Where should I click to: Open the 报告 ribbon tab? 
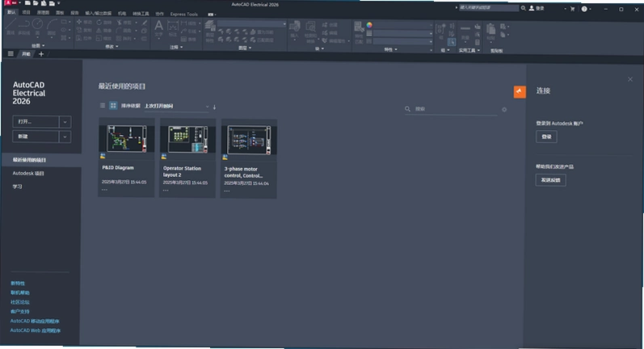(x=74, y=13)
